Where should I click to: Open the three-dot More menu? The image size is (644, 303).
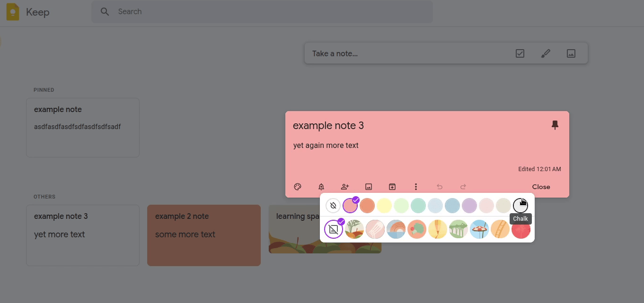[416, 187]
